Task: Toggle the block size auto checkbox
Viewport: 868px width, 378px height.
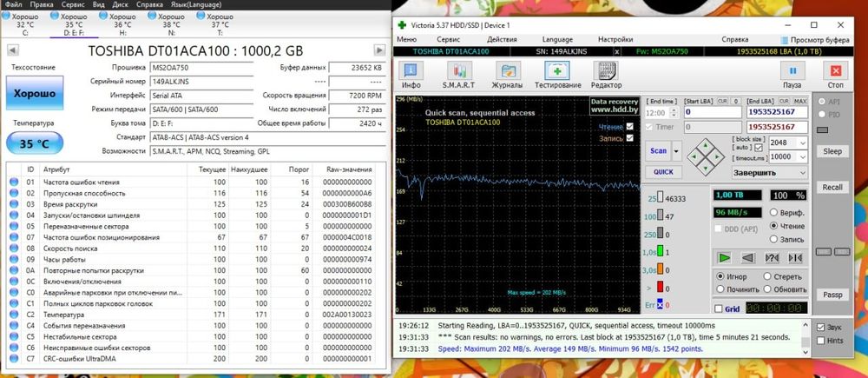Action: coord(759,148)
